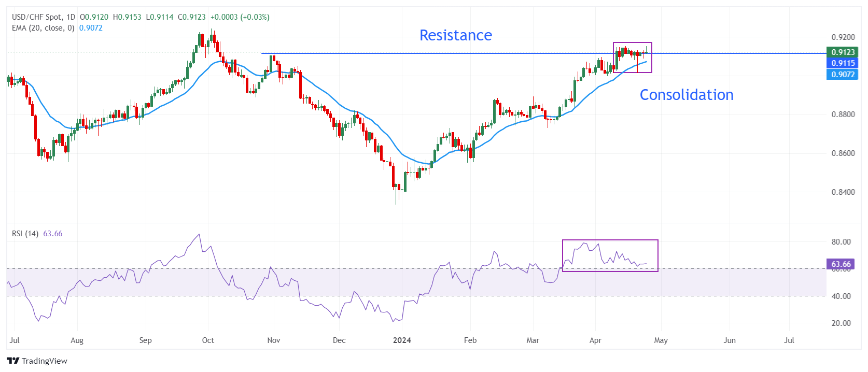
Task: Select the USD/CHF Spot symbol title
Action: (36, 17)
